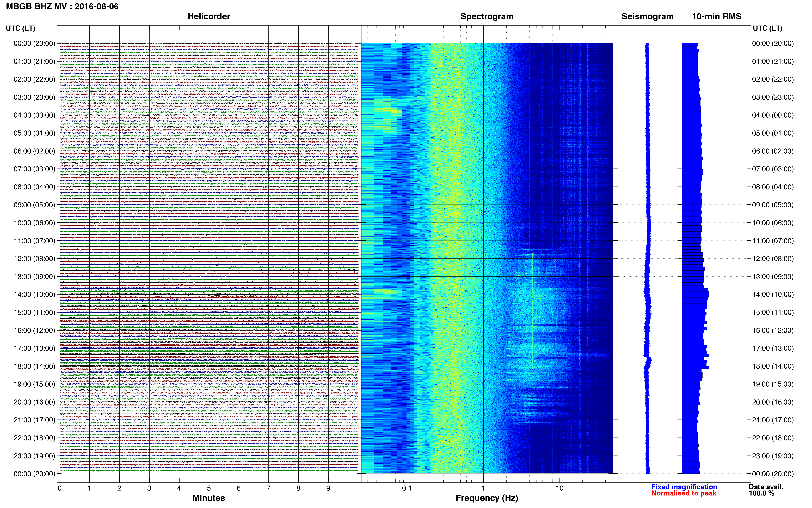Screen dimensions: 812x508
Task: Click "09:00 (05:00)" on the Helicorder time axis
Action: tap(34, 205)
